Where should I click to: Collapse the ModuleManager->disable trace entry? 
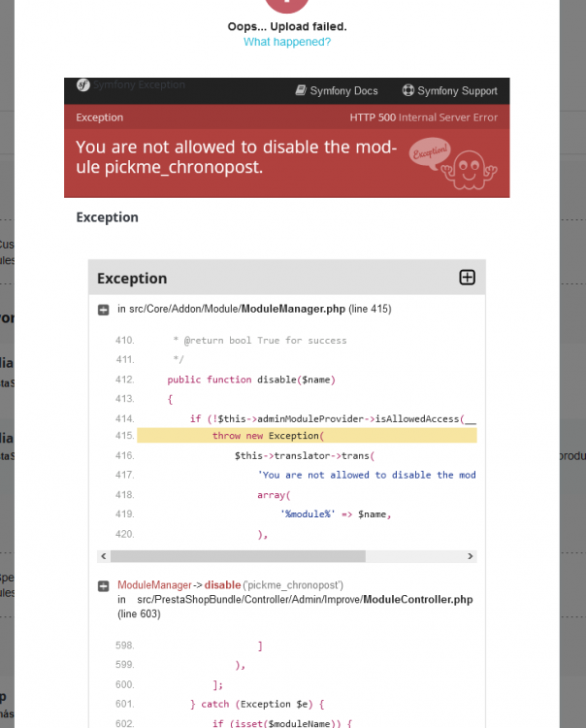point(104,586)
